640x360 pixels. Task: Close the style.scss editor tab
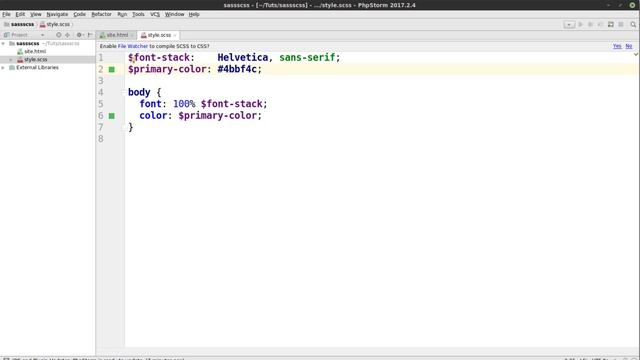(x=175, y=35)
